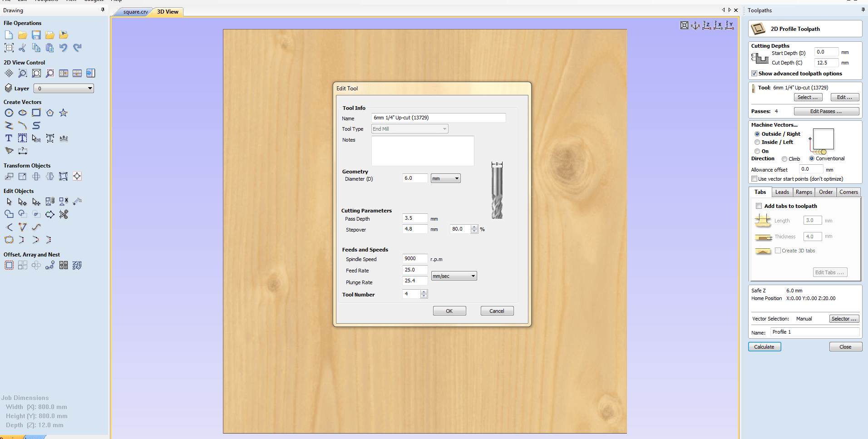Click the Select tool button
The height and width of the screenshot is (439, 868).
click(x=808, y=97)
